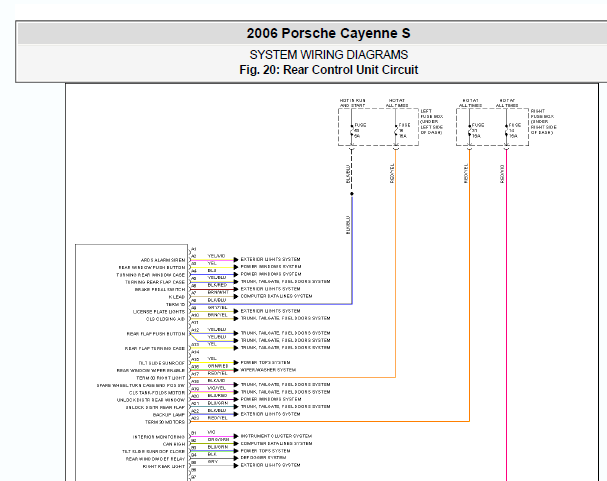The height and width of the screenshot is (481, 607).
Task: Click the 'REAR WINDOW DEF RELAY' label
Action: (156, 459)
